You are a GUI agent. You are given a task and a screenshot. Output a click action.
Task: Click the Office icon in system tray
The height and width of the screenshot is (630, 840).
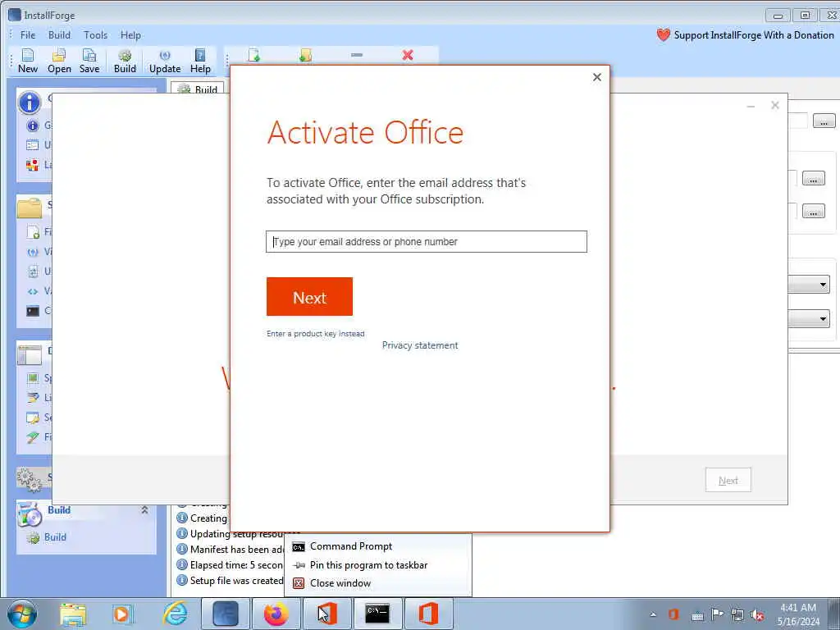(x=674, y=614)
